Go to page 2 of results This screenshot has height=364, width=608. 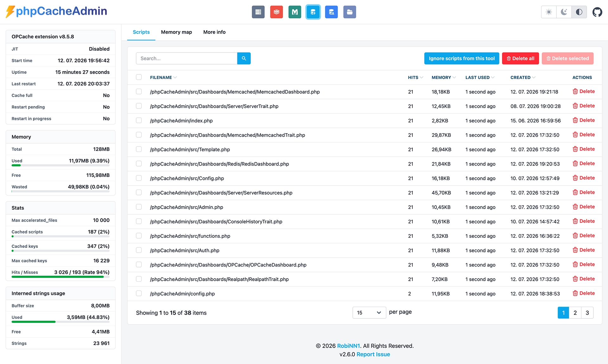[575, 312]
